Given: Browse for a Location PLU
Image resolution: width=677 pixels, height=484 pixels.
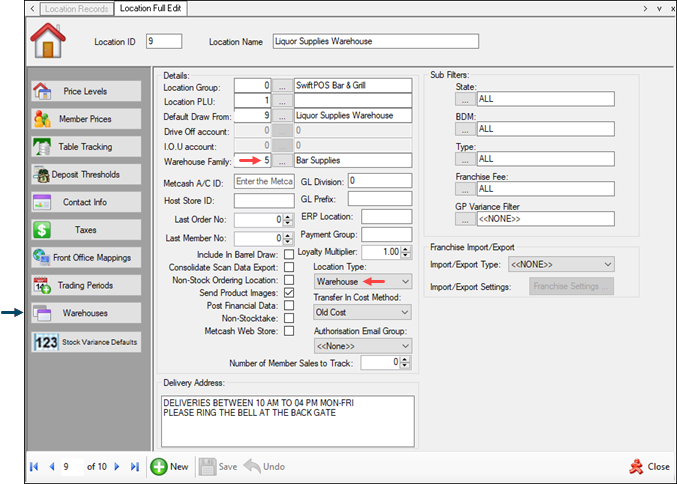Looking at the screenshot, I should [x=282, y=101].
